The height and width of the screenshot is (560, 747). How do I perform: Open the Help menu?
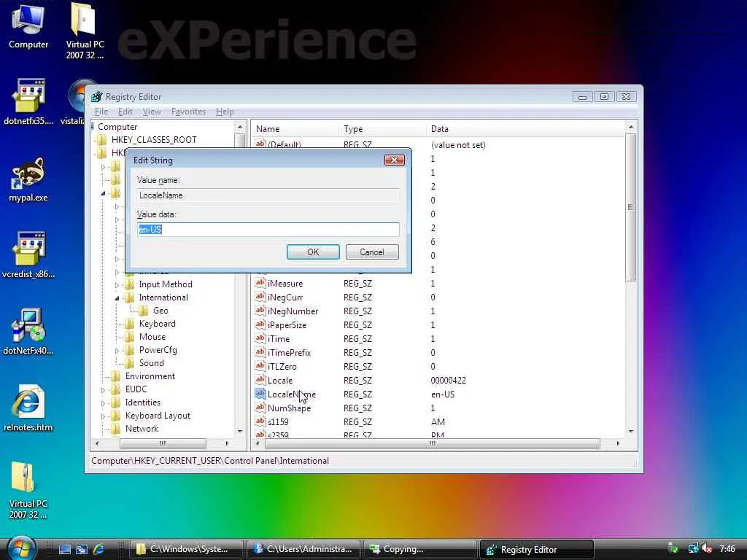pos(225,112)
